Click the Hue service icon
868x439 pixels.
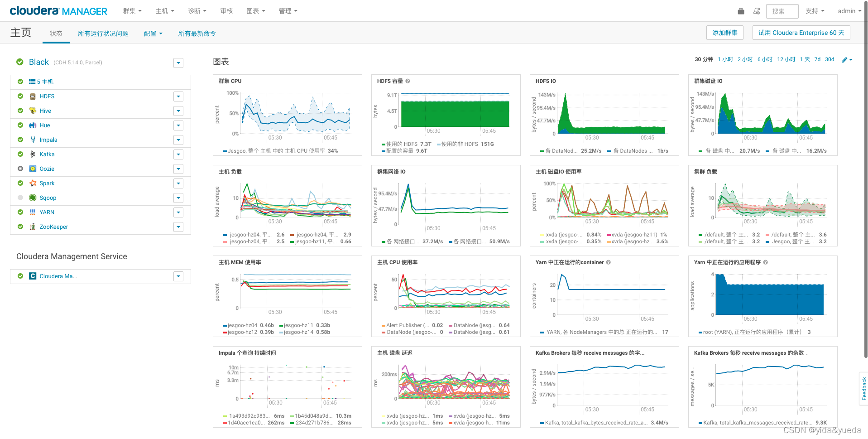(33, 125)
